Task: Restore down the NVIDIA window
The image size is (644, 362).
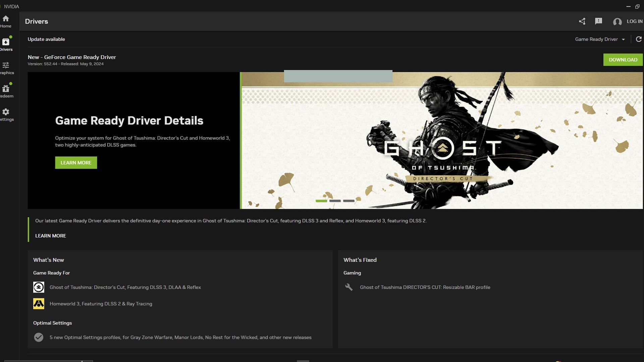Action: (x=637, y=6)
